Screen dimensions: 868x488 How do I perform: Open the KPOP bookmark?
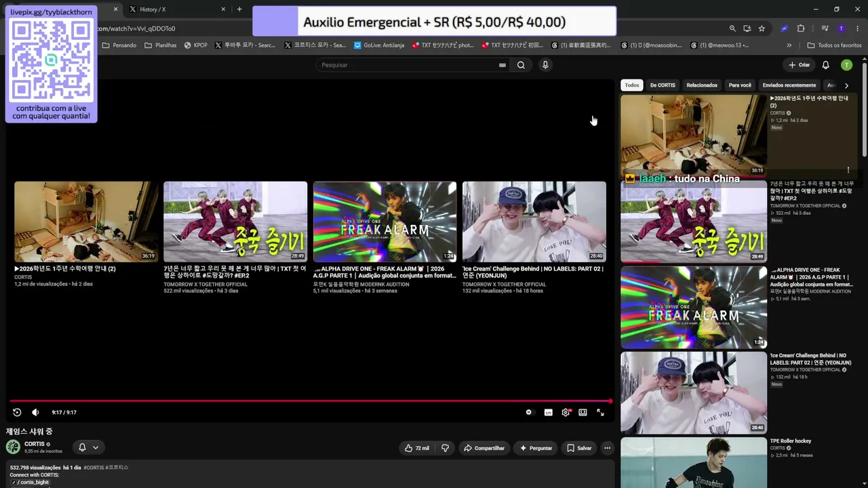click(196, 45)
